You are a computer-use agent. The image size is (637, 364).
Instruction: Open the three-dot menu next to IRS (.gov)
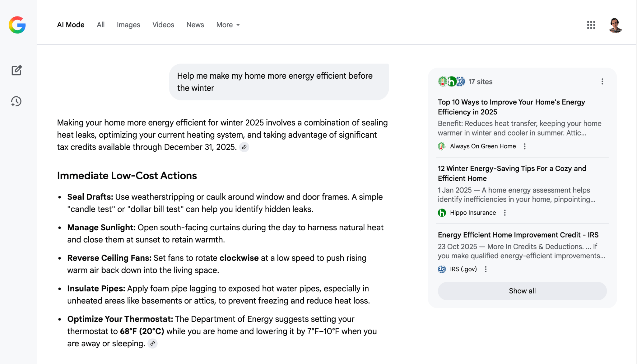tap(486, 270)
